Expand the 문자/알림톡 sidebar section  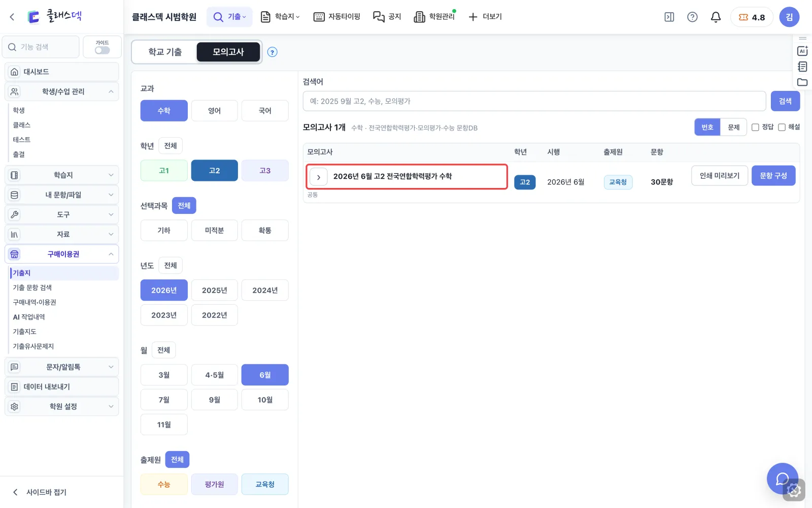(61, 367)
